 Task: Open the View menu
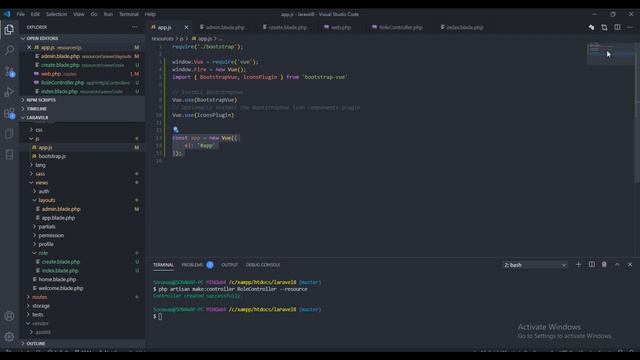[x=79, y=14]
